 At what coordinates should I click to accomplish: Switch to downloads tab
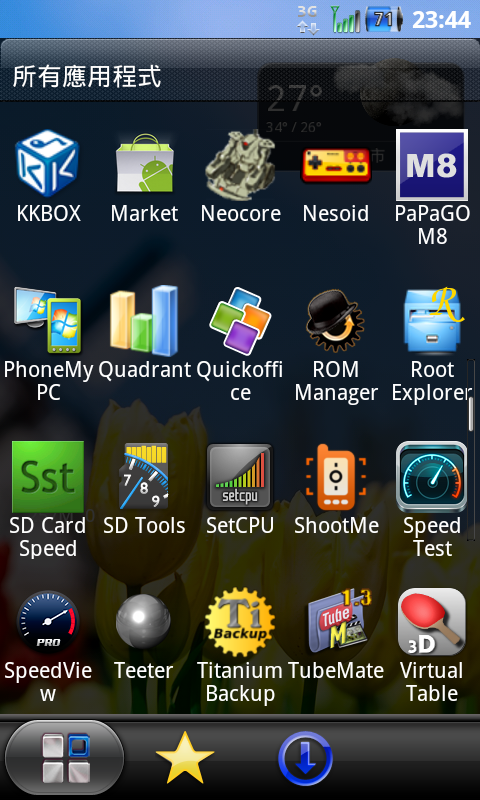click(x=305, y=758)
